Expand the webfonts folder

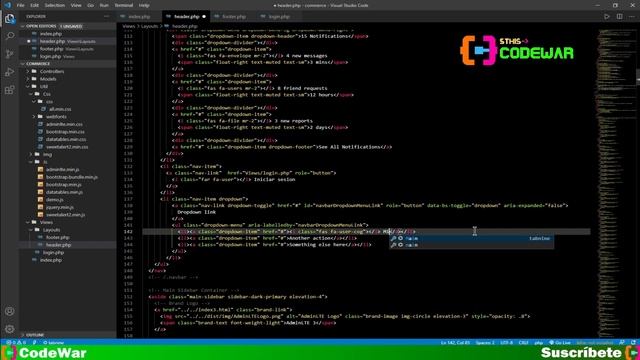(x=56, y=117)
